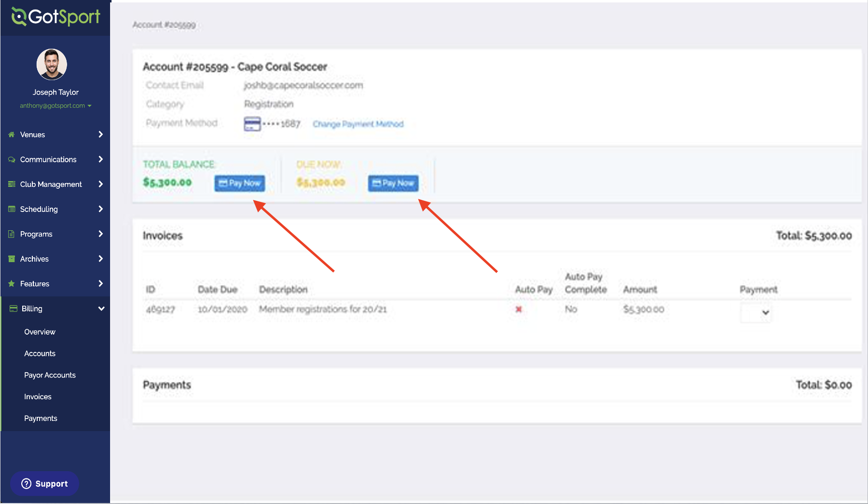Click the Invoices Total: $5,300.00 text

[814, 236]
